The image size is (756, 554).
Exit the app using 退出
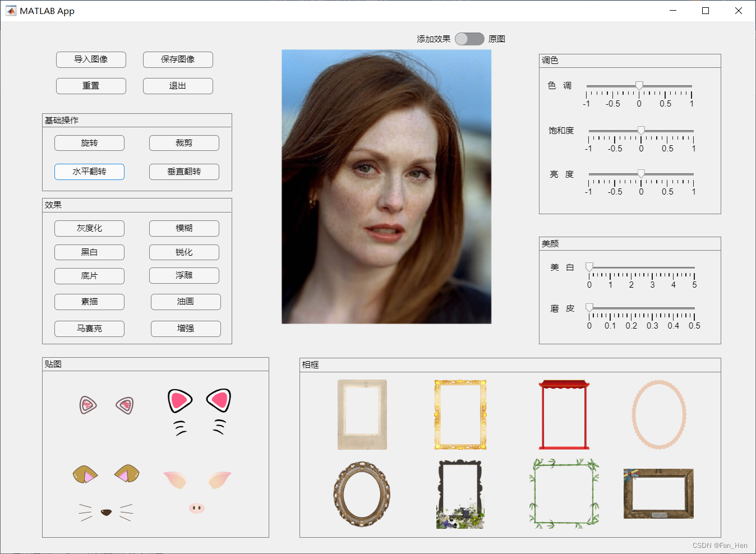click(x=178, y=86)
